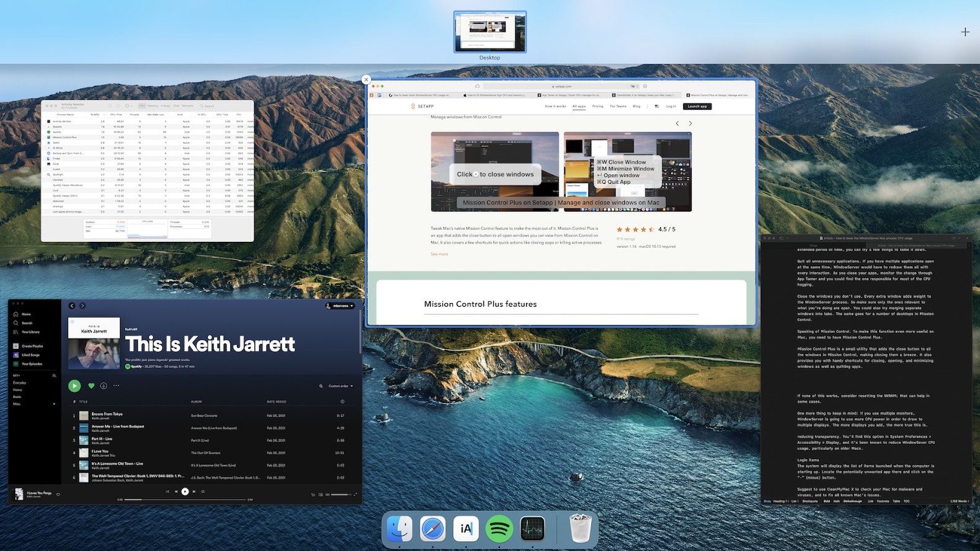Click Log In on Setapp page
This screenshot has height=551, width=980.
[x=671, y=106]
